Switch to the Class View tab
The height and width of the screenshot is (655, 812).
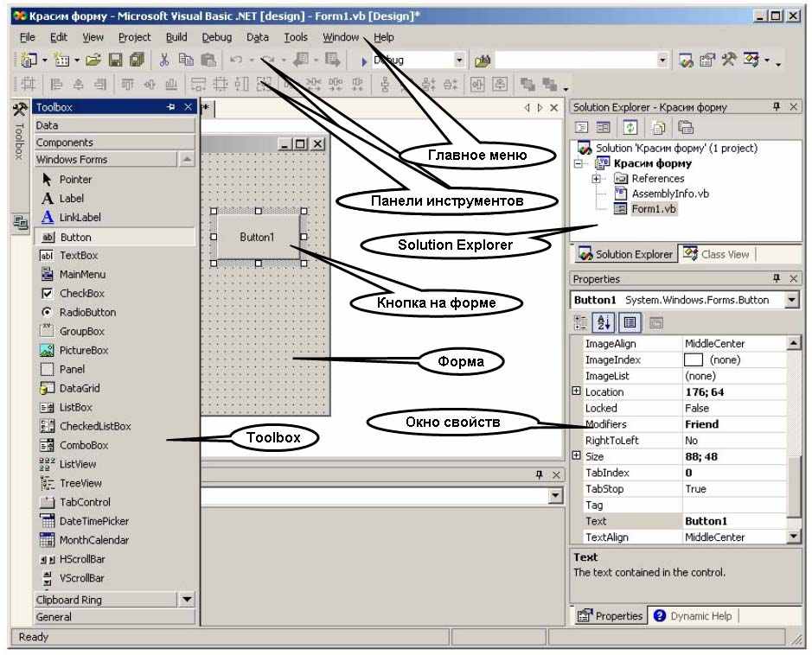[x=717, y=255]
